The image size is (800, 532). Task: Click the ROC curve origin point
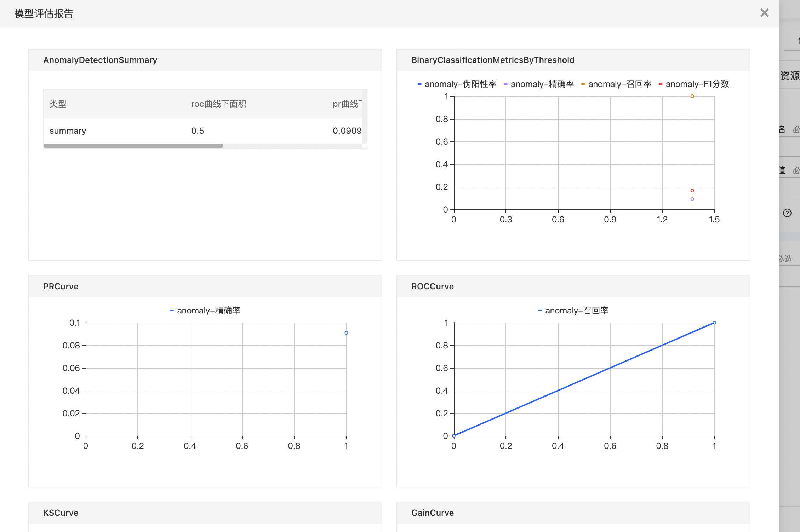coord(454,436)
